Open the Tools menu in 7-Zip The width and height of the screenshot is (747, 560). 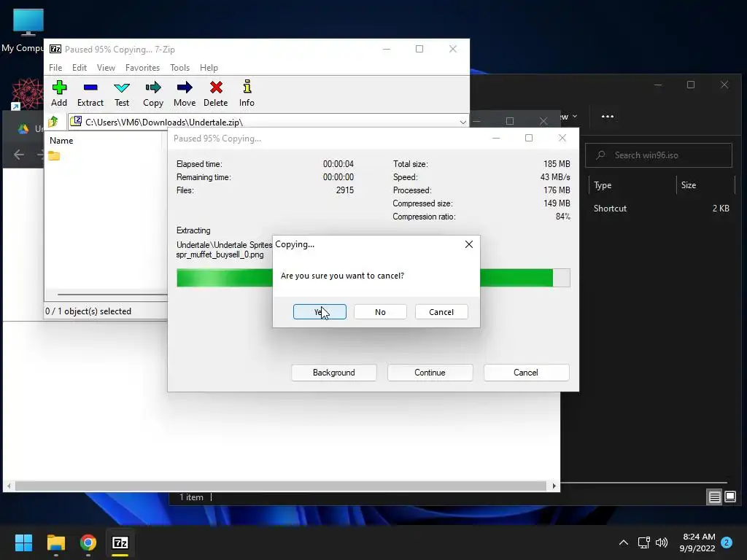coord(179,68)
